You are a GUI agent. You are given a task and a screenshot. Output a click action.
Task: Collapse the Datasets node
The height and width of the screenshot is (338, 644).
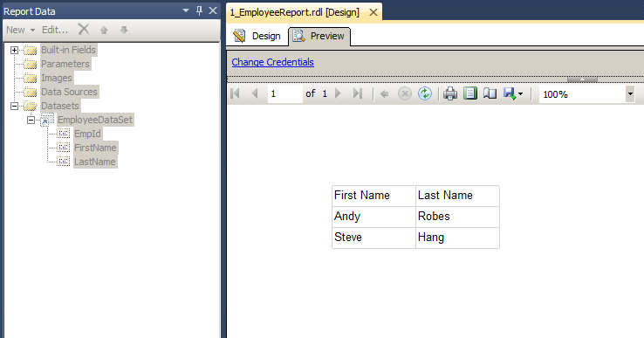point(14,106)
